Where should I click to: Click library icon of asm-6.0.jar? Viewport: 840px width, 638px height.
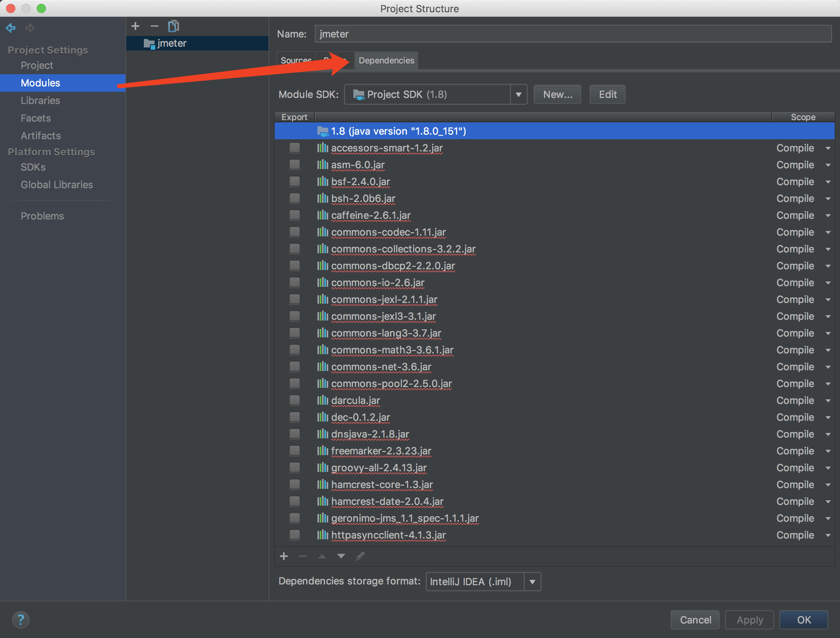coord(322,165)
